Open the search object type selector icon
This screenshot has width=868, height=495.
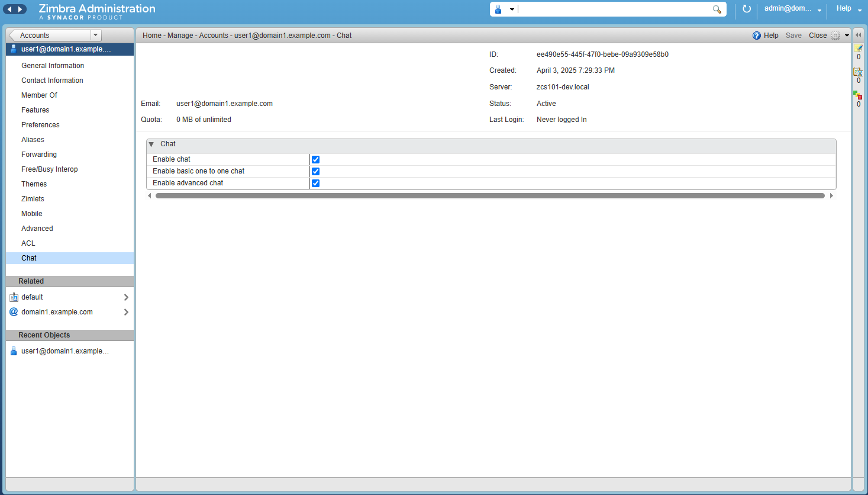coord(498,9)
